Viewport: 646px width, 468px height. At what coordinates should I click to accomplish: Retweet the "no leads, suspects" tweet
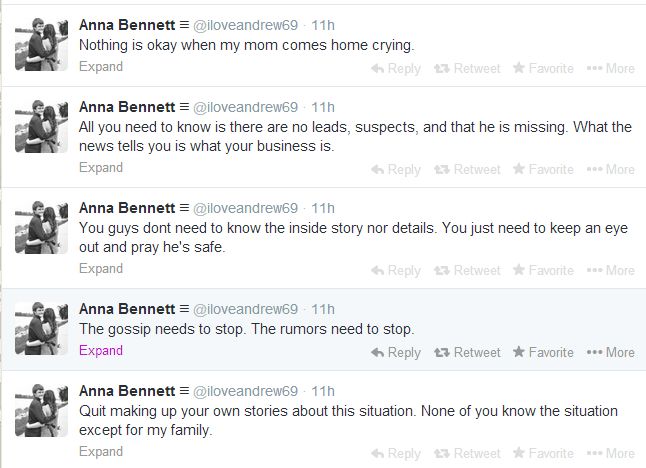coord(467,170)
